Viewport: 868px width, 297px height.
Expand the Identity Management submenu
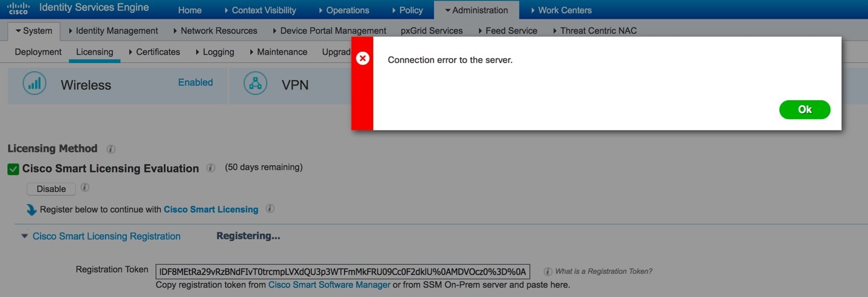[114, 30]
